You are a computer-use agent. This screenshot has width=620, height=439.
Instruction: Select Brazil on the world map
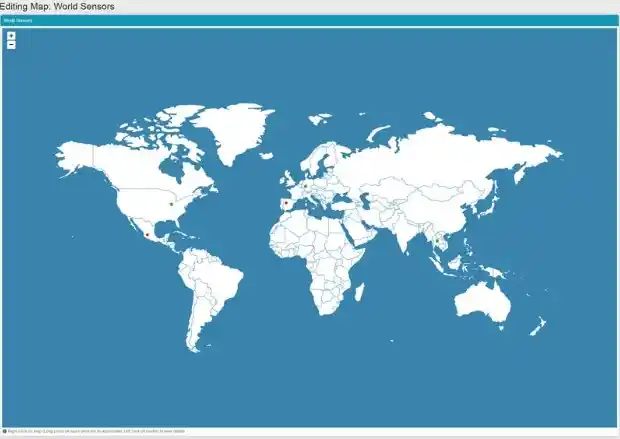218,280
